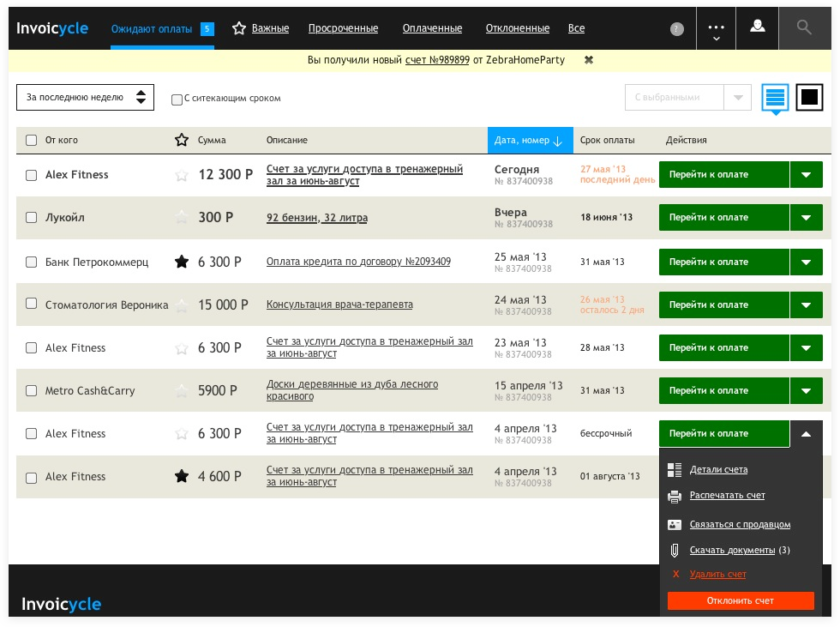Screen dimensions: 840x627
Task: Expand payment options arrow for Лукойл row
Action: (x=807, y=218)
